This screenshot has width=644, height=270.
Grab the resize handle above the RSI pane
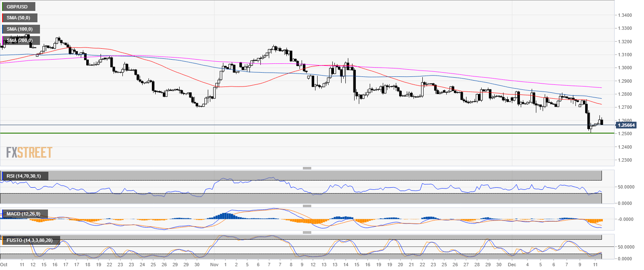coord(307,168)
